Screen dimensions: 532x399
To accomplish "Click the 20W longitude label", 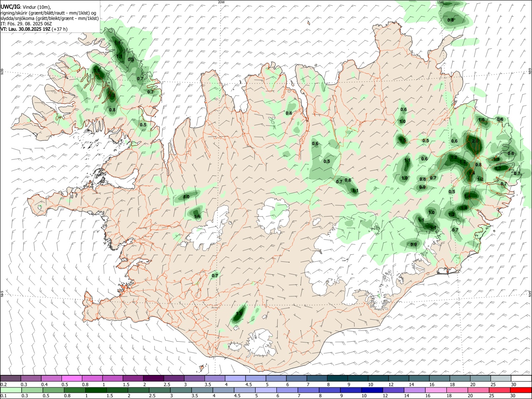I will click(x=221, y=2).
